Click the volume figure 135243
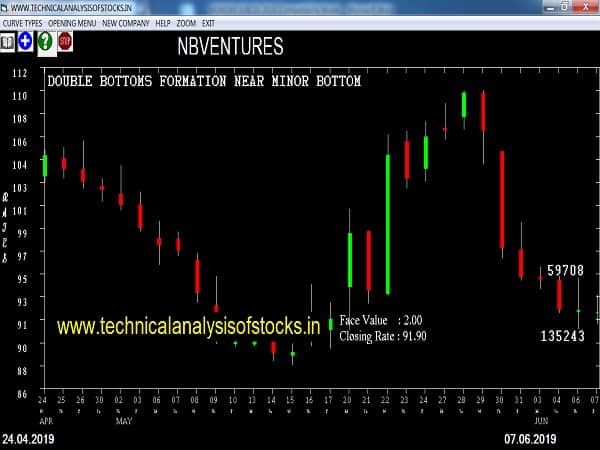The height and width of the screenshot is (450, 600). point(562,336)
